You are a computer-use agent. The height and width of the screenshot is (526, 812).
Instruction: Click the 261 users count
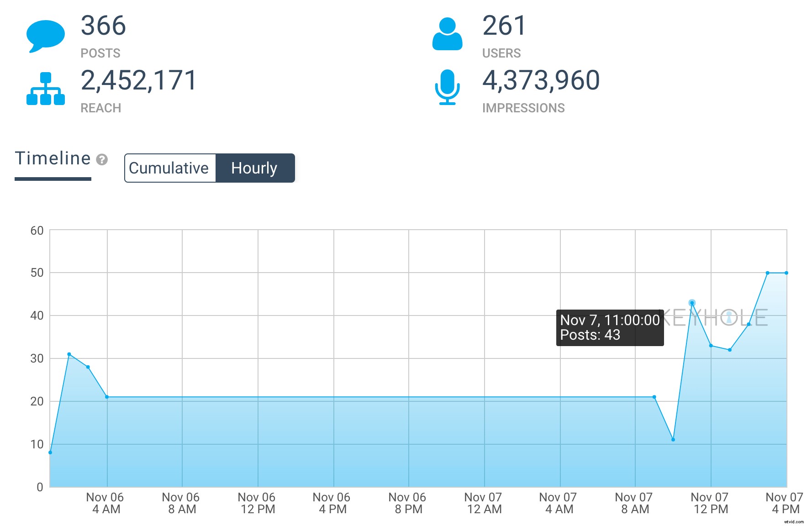[504, 26]
